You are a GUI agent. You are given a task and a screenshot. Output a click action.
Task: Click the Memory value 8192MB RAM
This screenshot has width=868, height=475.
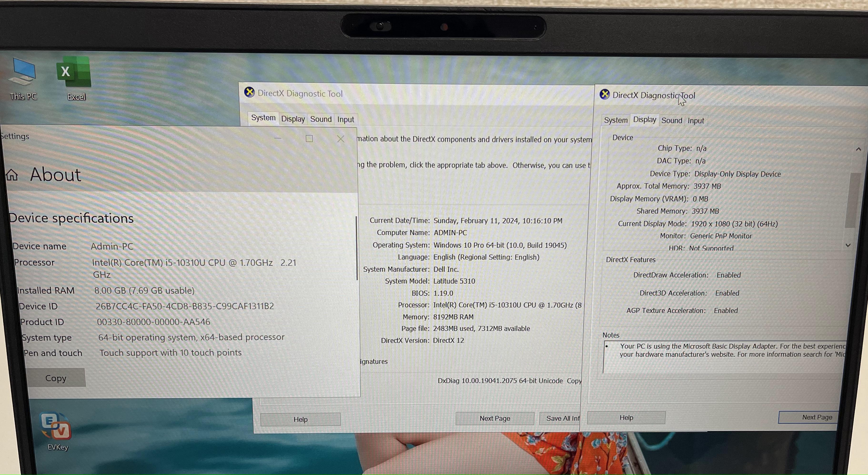click(x=453, y=317)
